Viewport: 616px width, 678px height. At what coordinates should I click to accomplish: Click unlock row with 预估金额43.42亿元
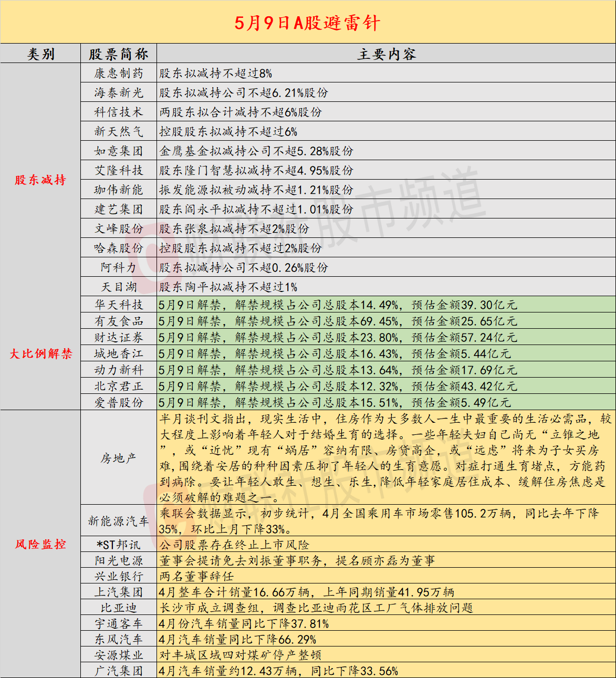[x=386, y=386]
